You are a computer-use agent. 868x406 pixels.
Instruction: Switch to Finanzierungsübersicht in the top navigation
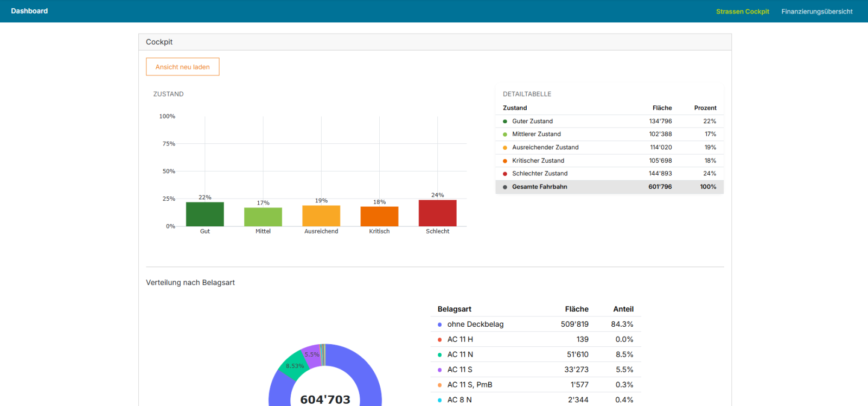click(x=817, y=11)
